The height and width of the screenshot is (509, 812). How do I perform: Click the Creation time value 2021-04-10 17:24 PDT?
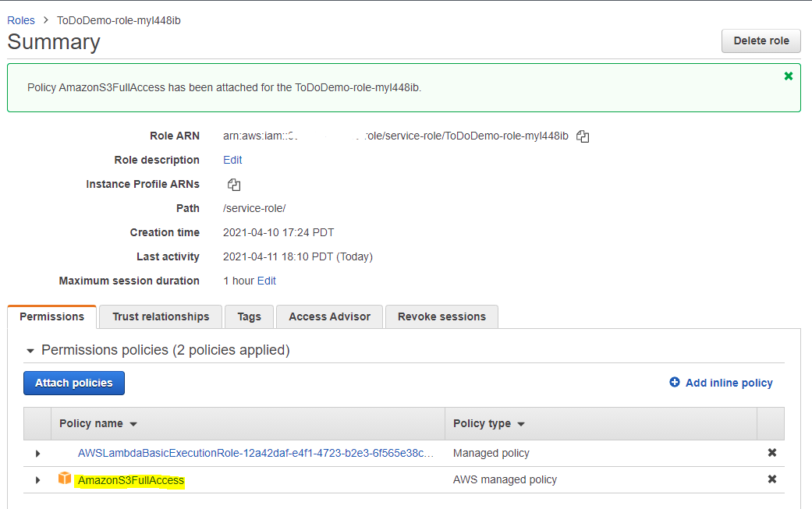(278, 232)
